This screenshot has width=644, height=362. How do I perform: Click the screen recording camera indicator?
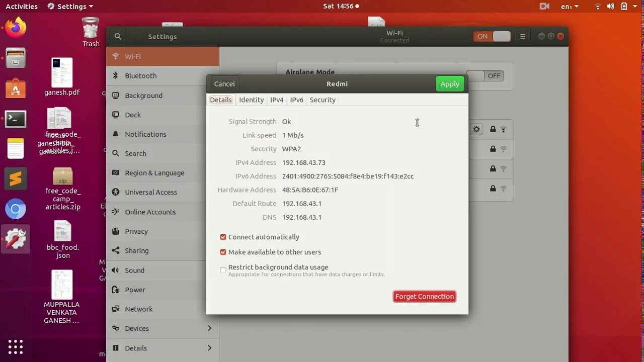pyautogui.click(x=544, y=7)
